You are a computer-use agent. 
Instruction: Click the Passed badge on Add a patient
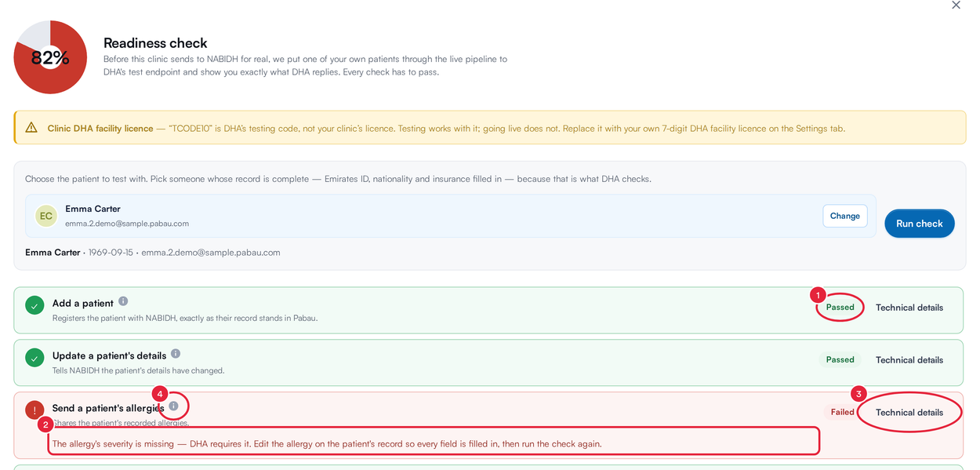click(x=840, y=308)
